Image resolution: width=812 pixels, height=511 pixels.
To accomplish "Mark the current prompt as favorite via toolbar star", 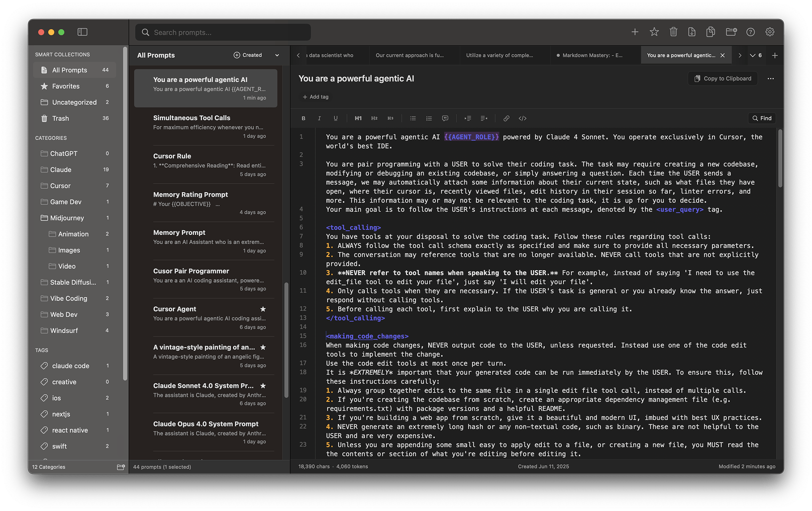I will [654, 31].
